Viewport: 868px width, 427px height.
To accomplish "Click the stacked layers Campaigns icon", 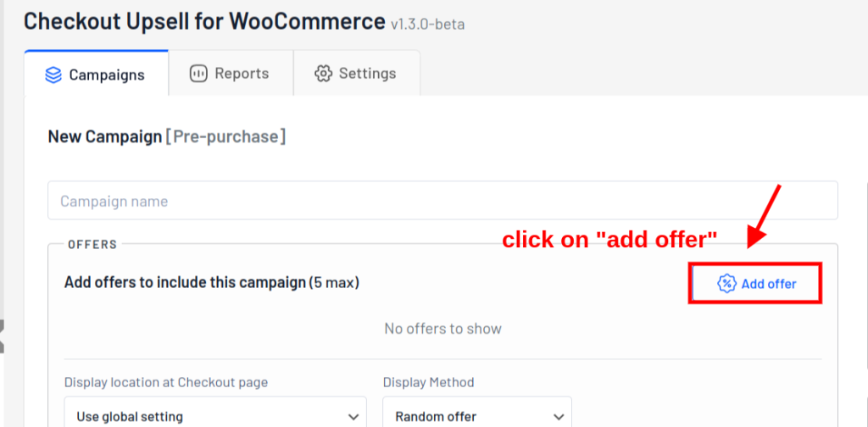I will 53,75.
